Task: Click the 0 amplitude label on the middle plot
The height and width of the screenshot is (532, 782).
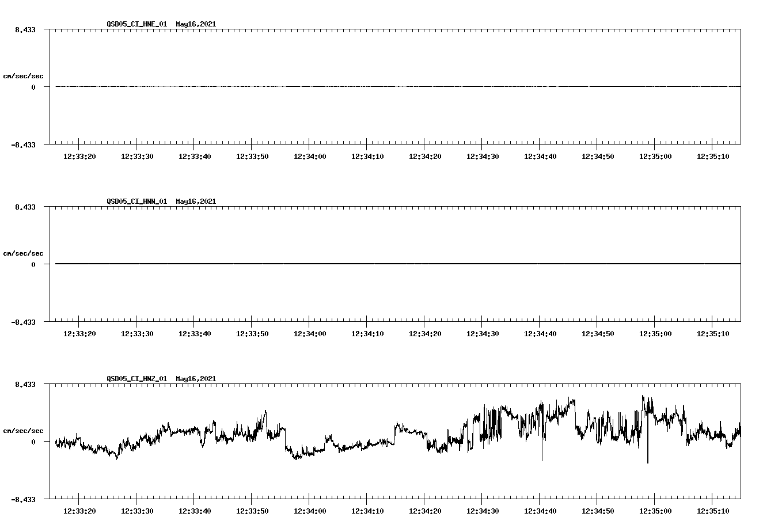Action: (32, 264)
